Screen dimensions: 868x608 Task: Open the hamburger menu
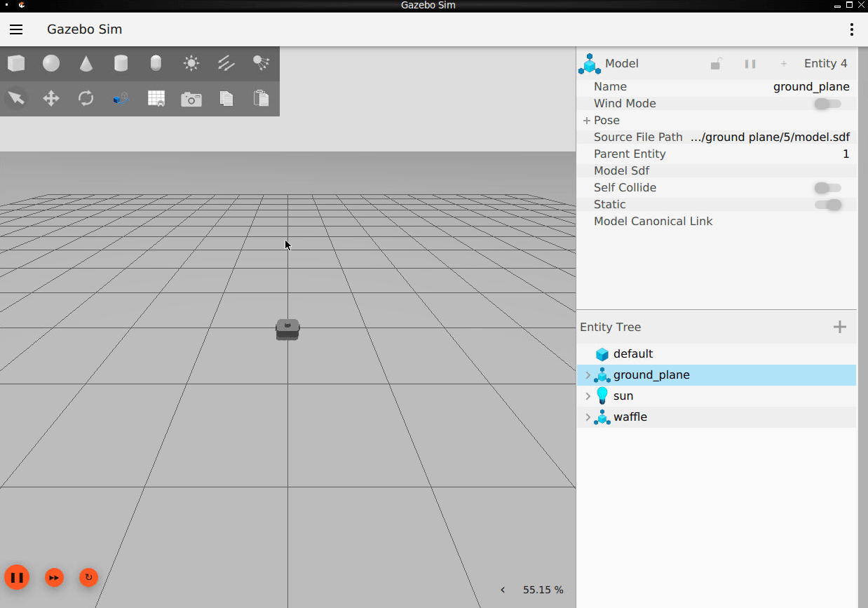point(15,29)
